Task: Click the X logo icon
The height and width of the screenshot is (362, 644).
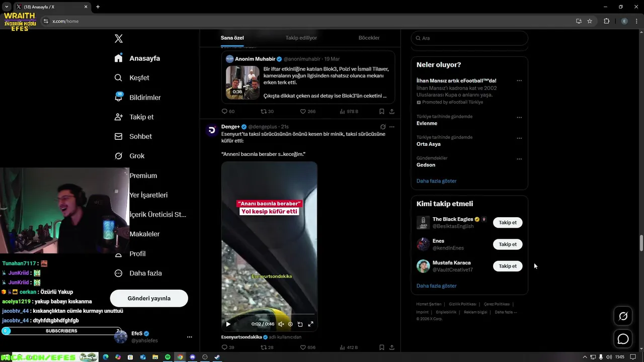Action: pyautogui.click(x=119, y=39)
